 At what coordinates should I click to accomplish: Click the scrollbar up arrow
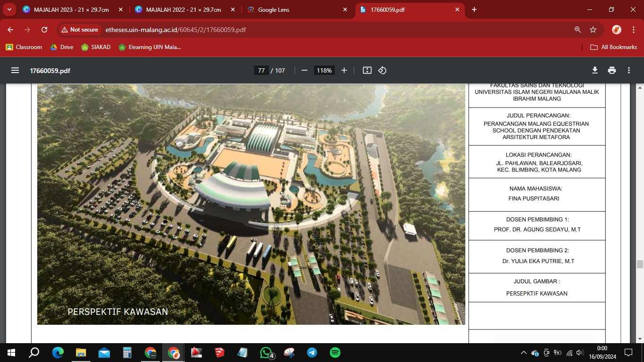point(640,88)
